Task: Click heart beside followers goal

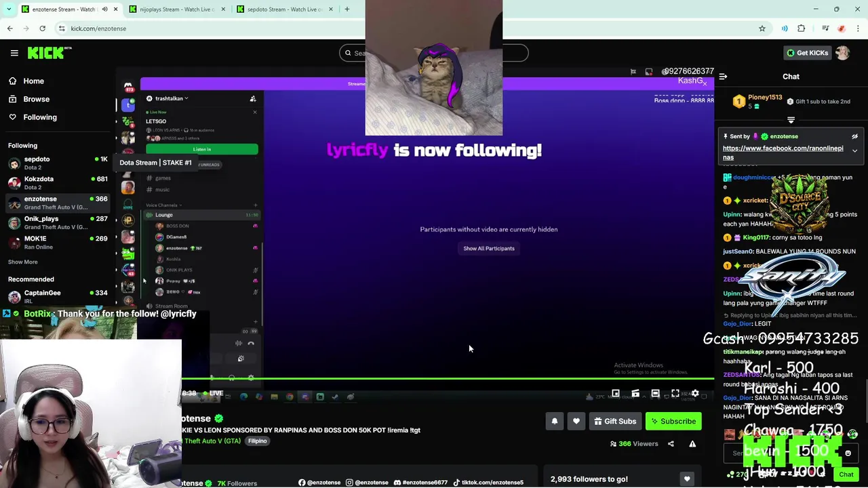Action: click(687, 479)
